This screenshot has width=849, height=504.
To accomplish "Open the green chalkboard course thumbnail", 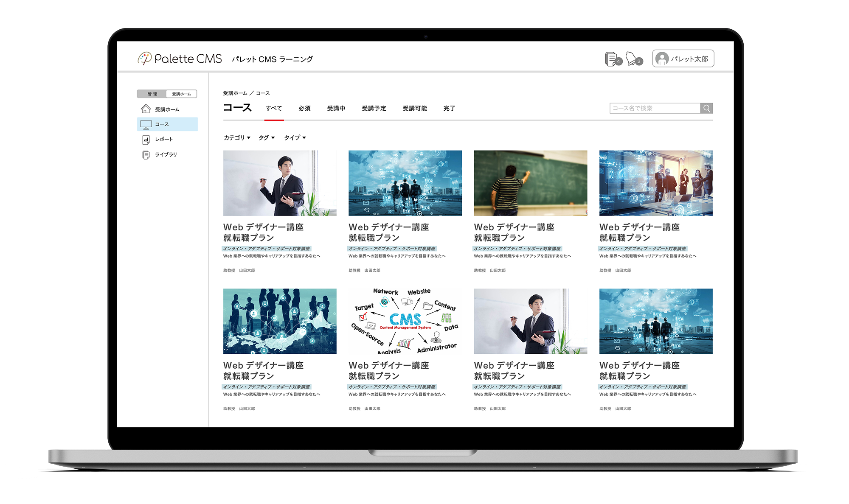I will tap(531, 183).
